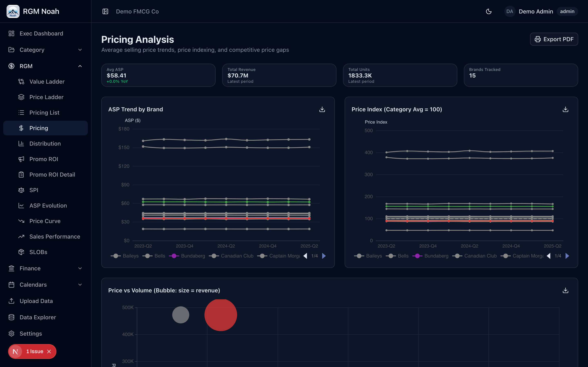Open SPI scales item

[x=34, y=190]
